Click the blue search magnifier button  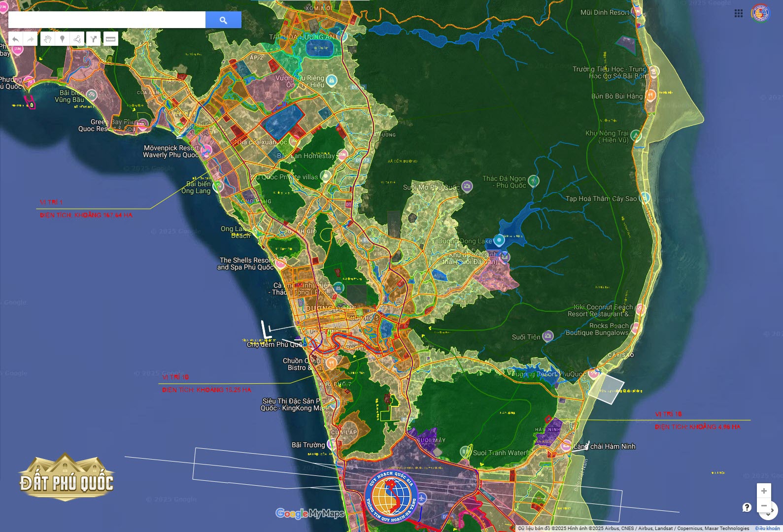point(223,20)
